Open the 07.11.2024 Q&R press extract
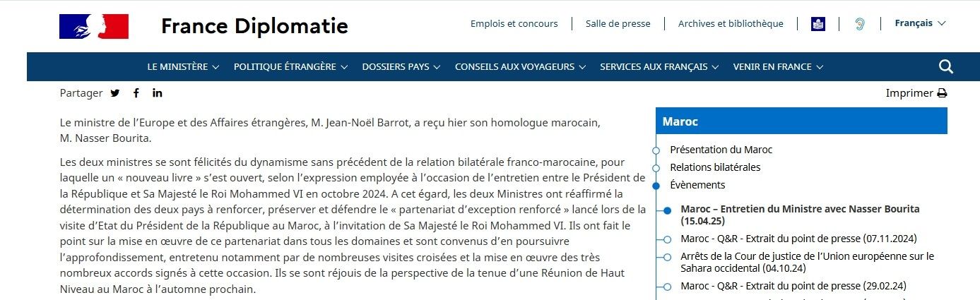This screenshot has width=980, height=300. 798,239
